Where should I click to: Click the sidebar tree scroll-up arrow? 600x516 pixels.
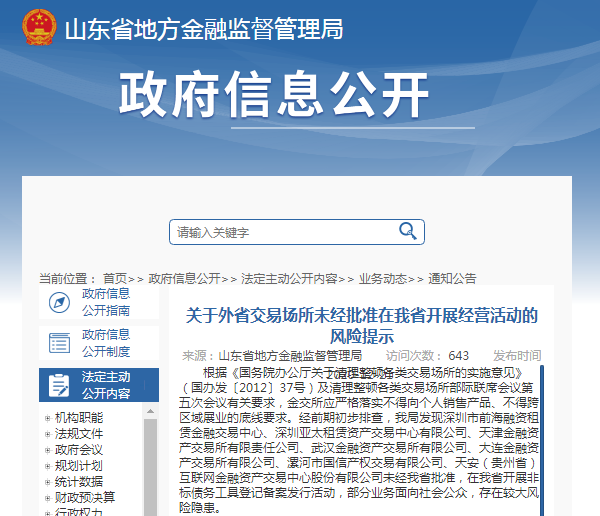(150, 411)
